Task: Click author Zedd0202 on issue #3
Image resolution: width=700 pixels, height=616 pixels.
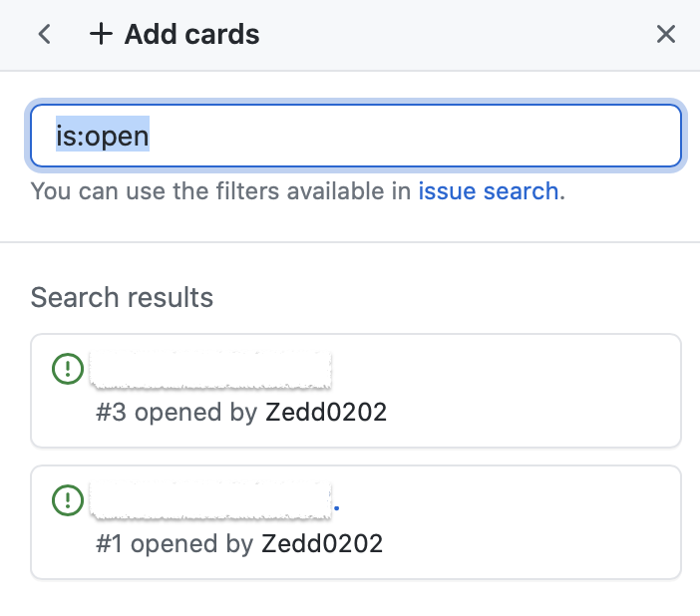Action: click(x=325, y=413)
